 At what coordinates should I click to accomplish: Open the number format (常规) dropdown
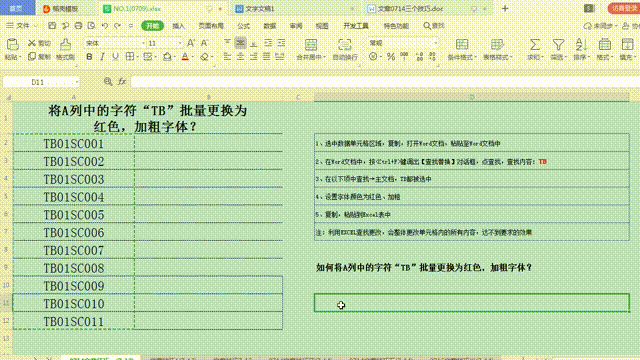(x=435, y=43)
